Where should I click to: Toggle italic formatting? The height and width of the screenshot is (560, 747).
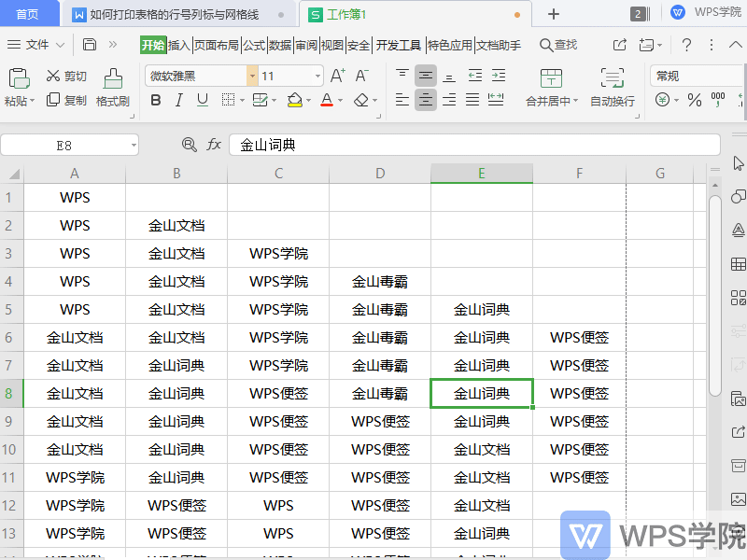coord(179,100)
